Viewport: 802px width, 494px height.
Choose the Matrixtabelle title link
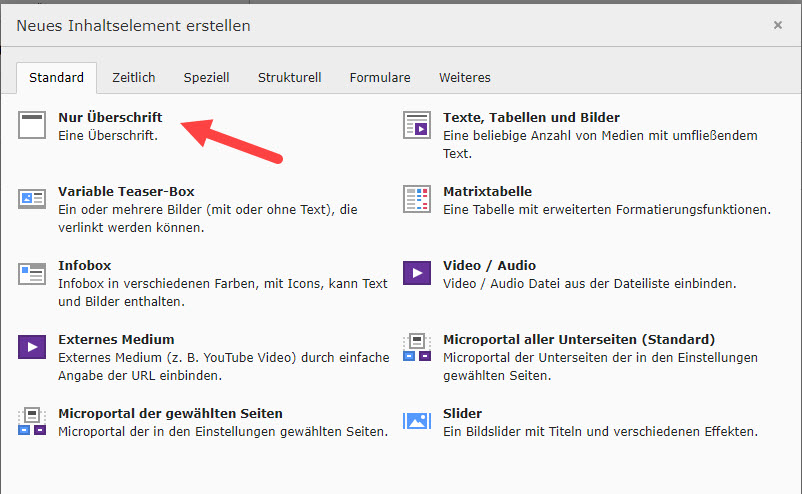tap(487, 191)
